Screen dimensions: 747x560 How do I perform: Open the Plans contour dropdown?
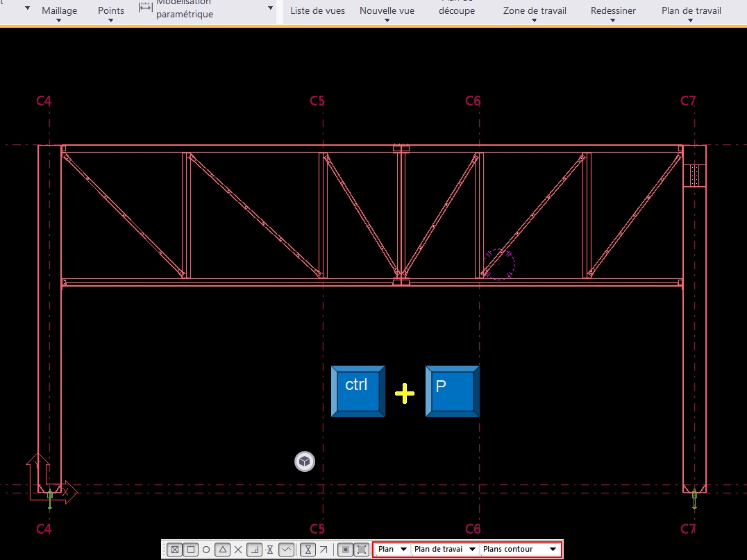point(520,549)
